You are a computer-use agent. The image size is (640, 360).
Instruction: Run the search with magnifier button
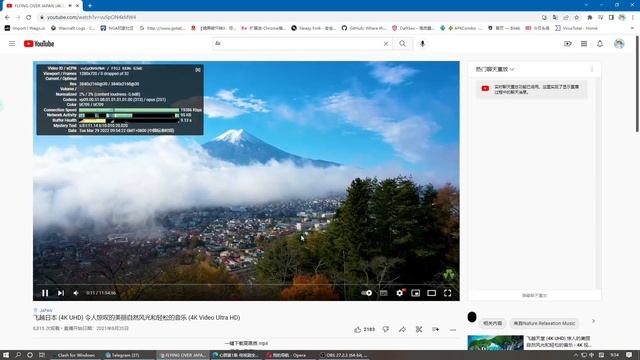click(x=402, y=44)
